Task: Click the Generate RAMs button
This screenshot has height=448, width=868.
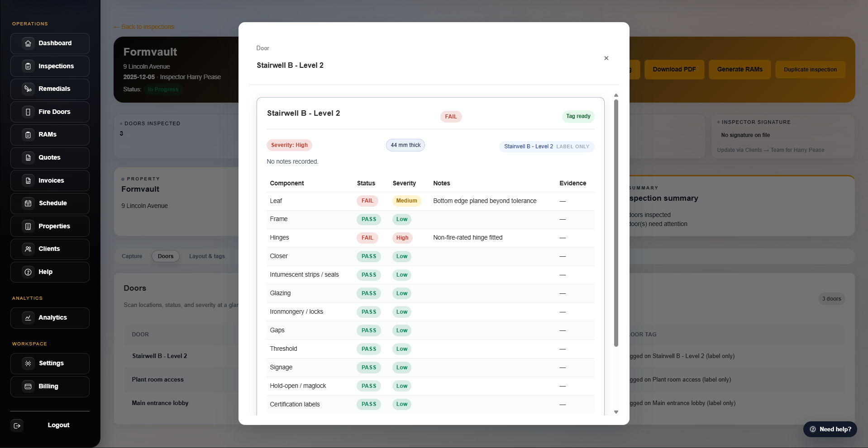Action: [739, 70]
